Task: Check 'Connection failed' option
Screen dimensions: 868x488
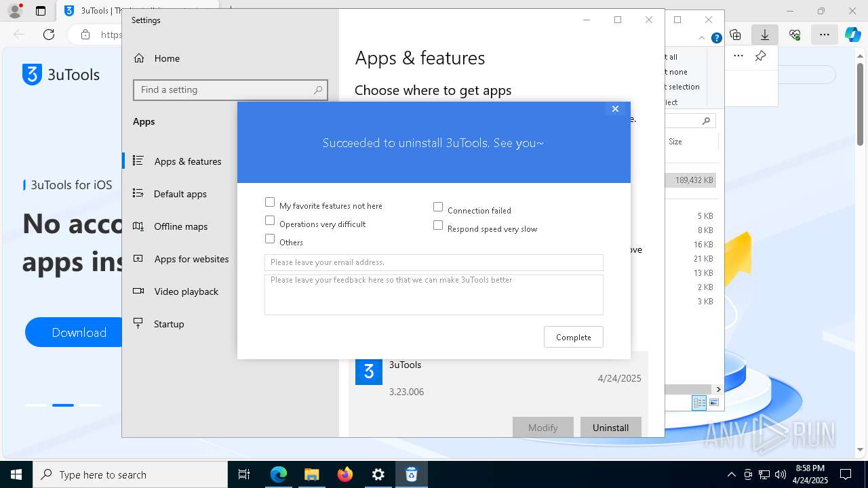Action: 438,207
